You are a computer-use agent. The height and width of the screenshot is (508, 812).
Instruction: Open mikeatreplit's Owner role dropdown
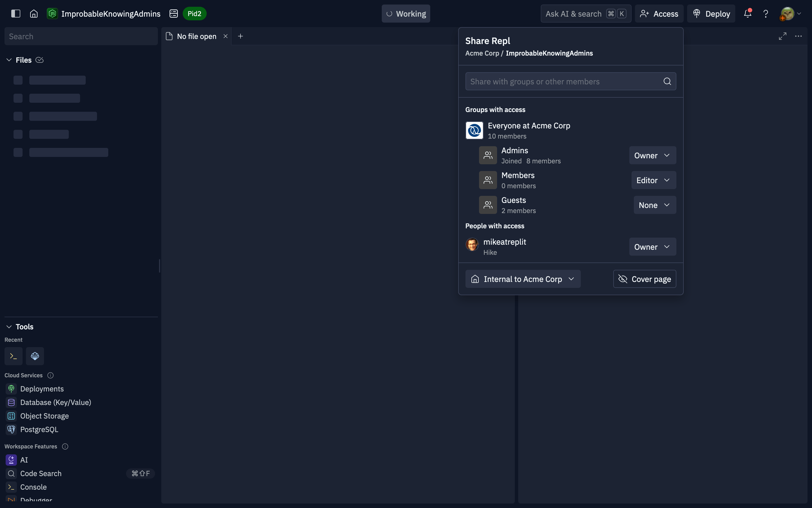point(652,247)
